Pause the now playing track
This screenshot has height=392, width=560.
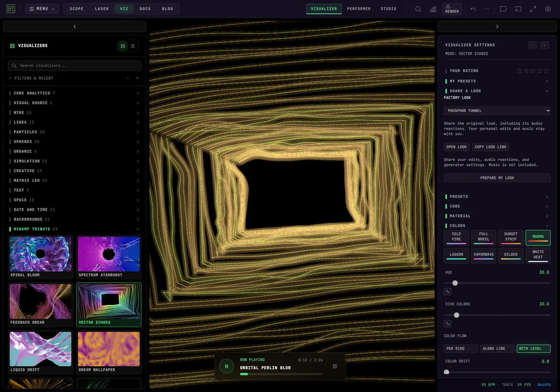[227, 366]
